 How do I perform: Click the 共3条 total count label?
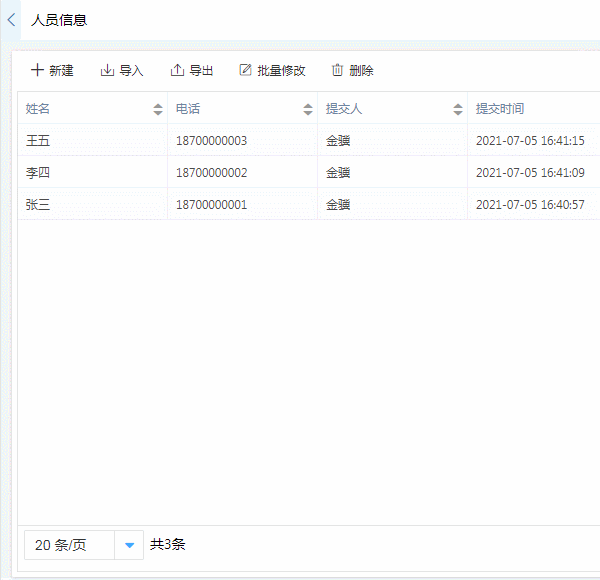[x=168, y=545]
